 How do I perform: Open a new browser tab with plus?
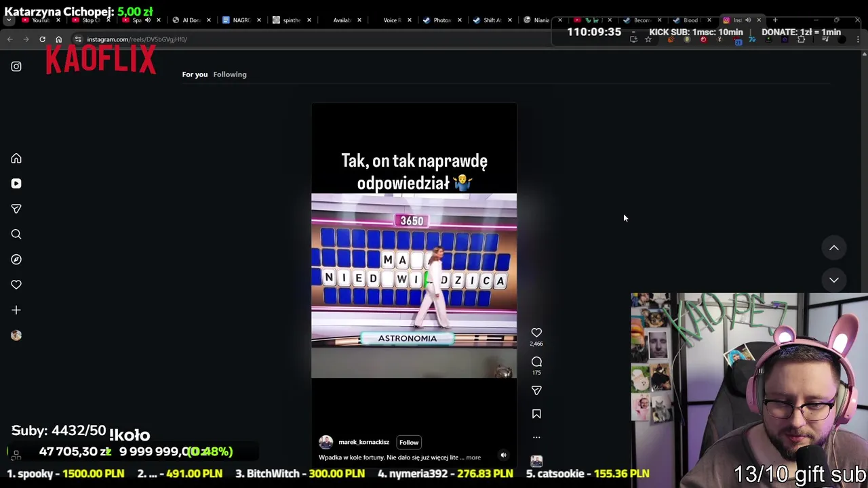coord(775,20)
